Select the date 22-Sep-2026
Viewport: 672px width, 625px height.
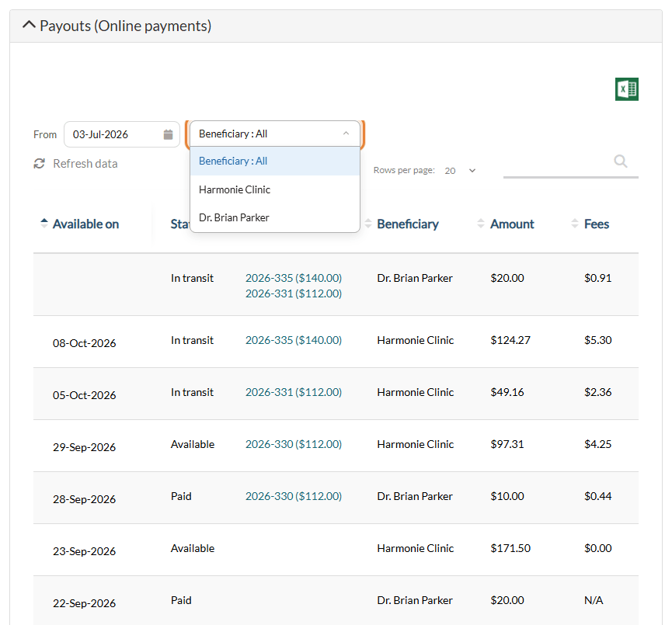(85, 603)
